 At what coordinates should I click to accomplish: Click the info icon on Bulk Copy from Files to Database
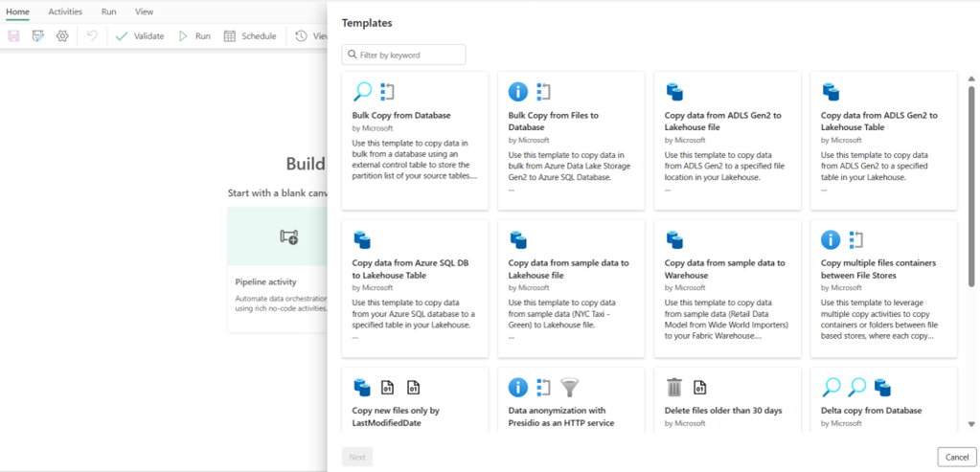click(518, 92)
